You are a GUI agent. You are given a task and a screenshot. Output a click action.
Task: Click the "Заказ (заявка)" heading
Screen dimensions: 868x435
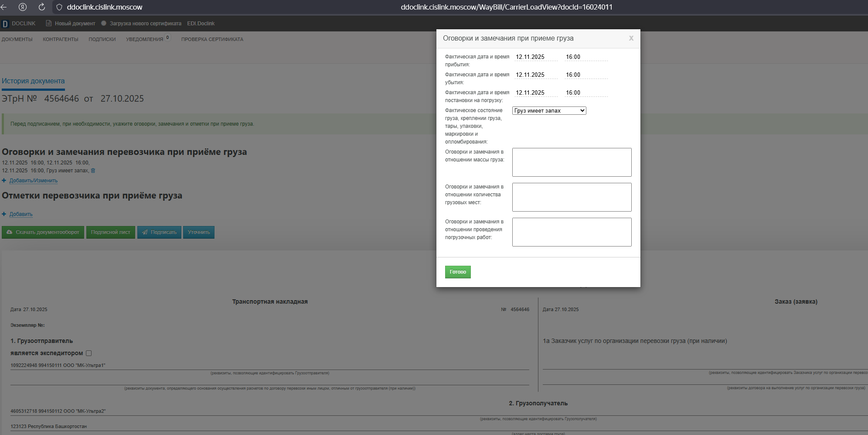point(796,302)
